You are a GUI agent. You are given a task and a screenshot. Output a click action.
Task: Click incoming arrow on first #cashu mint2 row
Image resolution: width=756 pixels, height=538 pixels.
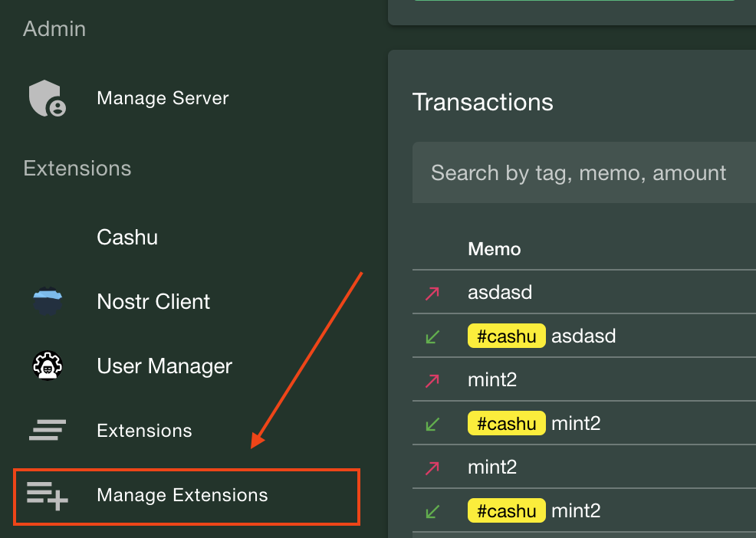[x=432, y=423]
